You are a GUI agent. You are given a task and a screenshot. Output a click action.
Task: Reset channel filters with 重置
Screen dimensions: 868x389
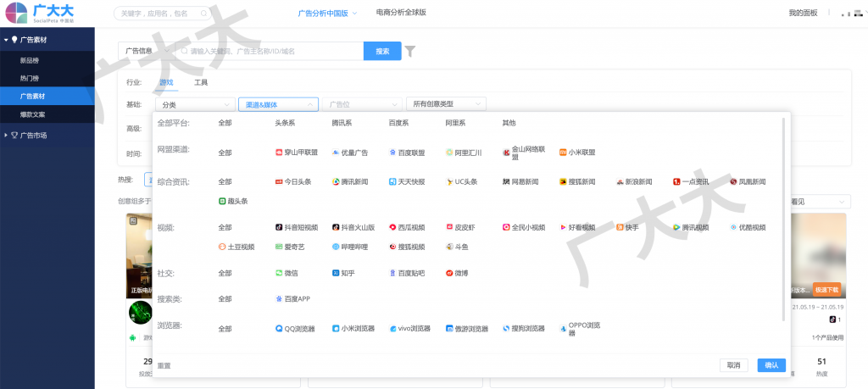(x=164, y=366)
